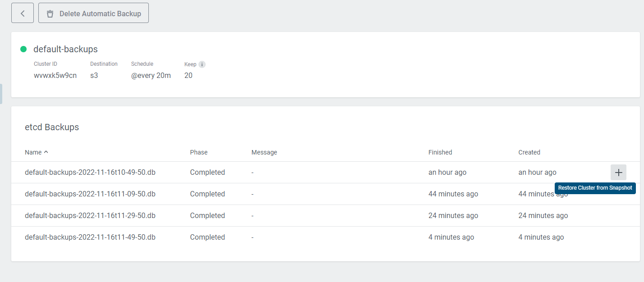The image size is (644, 282).
Task: Click the Message column header
Action: click(x=264, y=152)
